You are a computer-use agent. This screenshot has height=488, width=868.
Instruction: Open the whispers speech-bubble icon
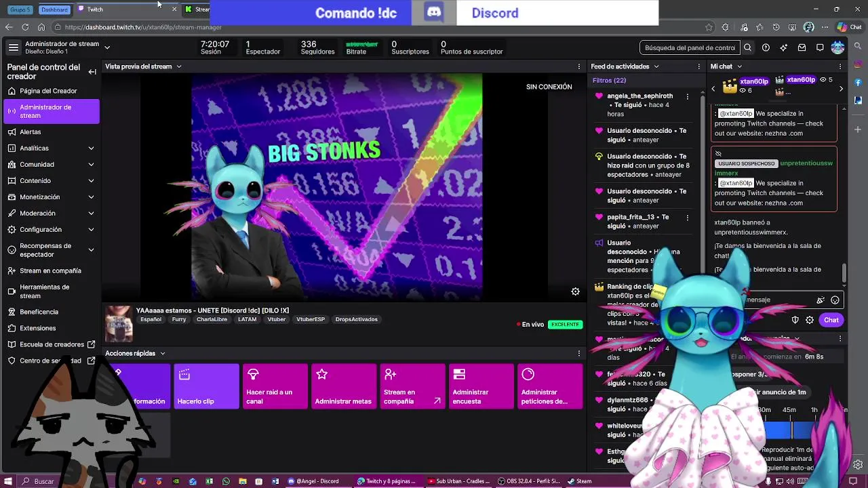pos(820,47)
